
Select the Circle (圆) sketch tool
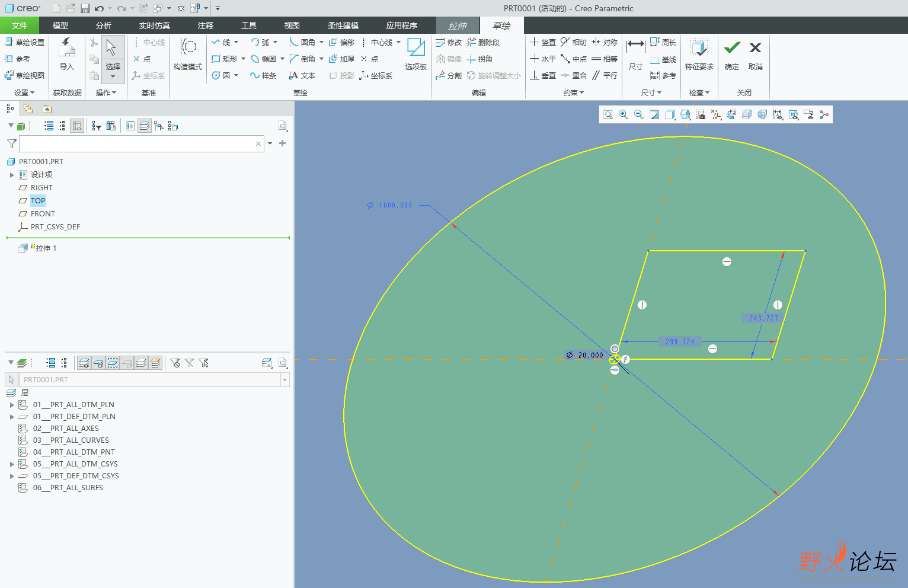tap(220, 75)
